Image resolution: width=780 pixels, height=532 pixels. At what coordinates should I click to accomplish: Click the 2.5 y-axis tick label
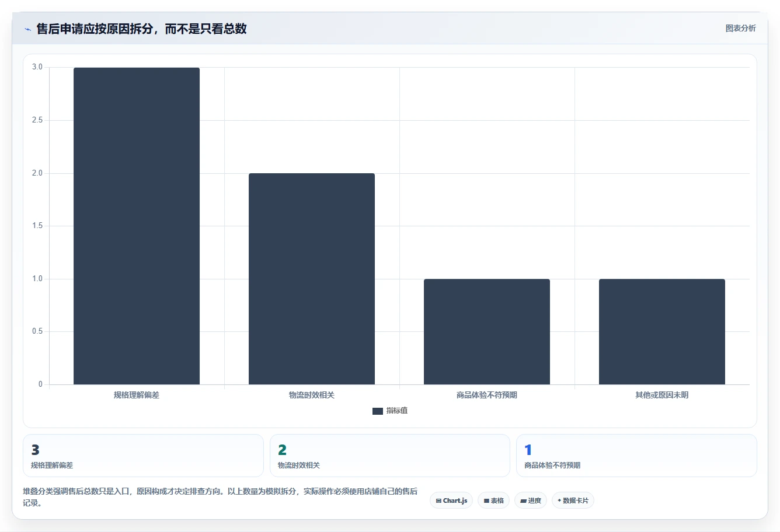pyautogui.click(x=37, y=120)
